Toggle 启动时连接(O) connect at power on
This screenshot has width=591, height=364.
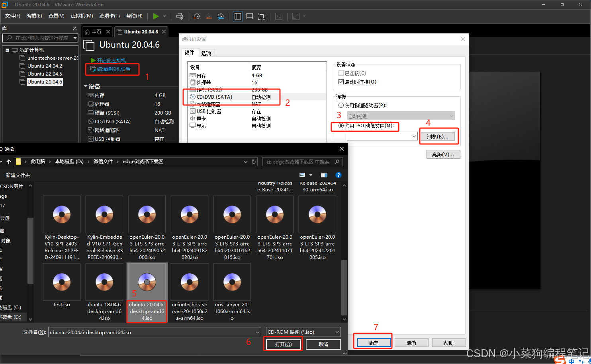pos(341,82)
